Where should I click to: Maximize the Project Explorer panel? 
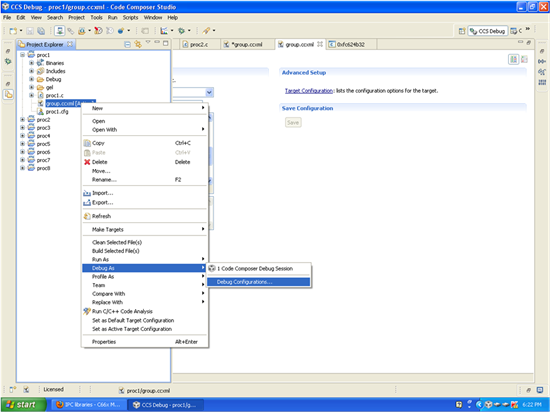pyautogui.click(x=166, y=43)
